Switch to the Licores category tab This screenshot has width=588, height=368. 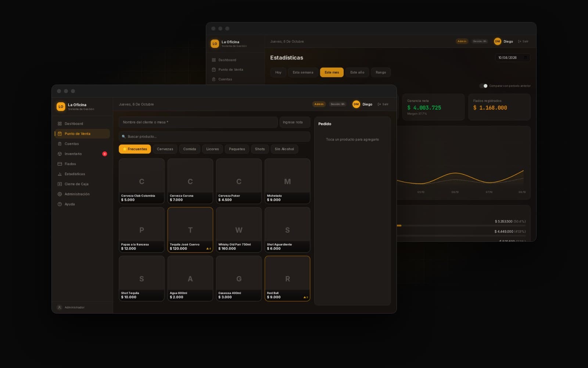click(x=212, y=149)
